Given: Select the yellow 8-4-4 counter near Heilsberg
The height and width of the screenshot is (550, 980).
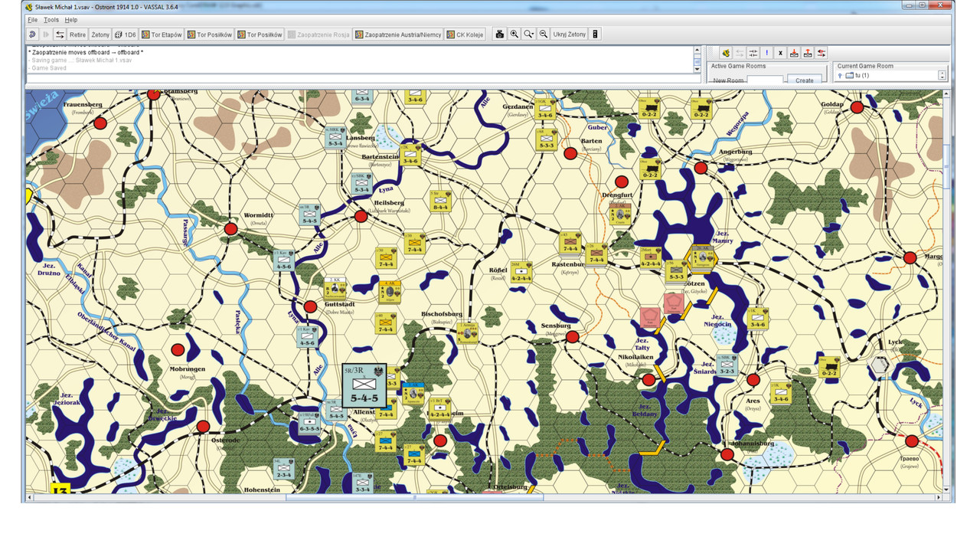Looking at the screenshot, I should click(440, 201).
